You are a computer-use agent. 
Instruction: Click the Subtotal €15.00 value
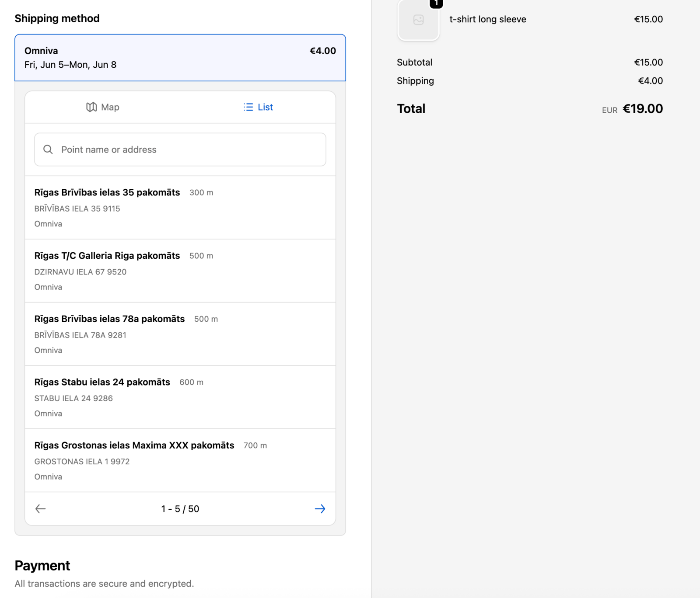pos(648,63)
